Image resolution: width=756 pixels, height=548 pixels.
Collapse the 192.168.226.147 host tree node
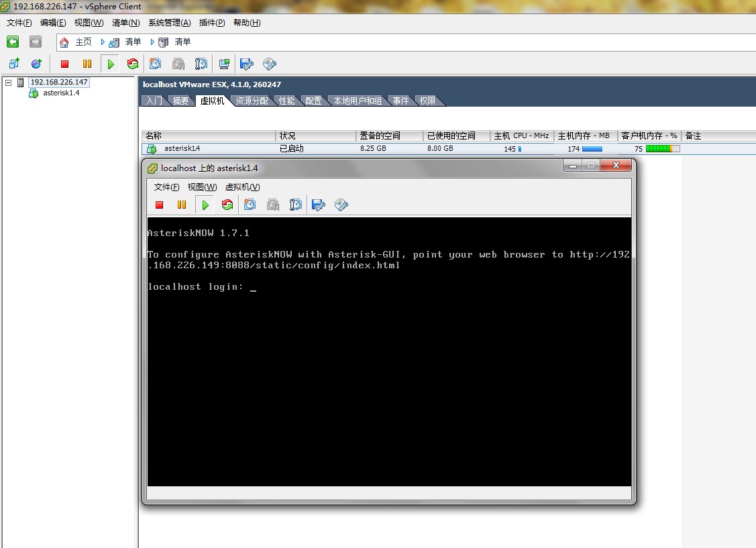pyautogui.click(x=8, y=83)
